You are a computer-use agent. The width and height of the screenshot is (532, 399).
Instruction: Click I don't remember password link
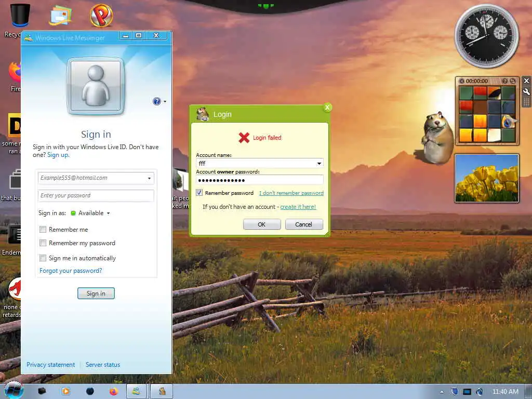[x=291, y=193]
